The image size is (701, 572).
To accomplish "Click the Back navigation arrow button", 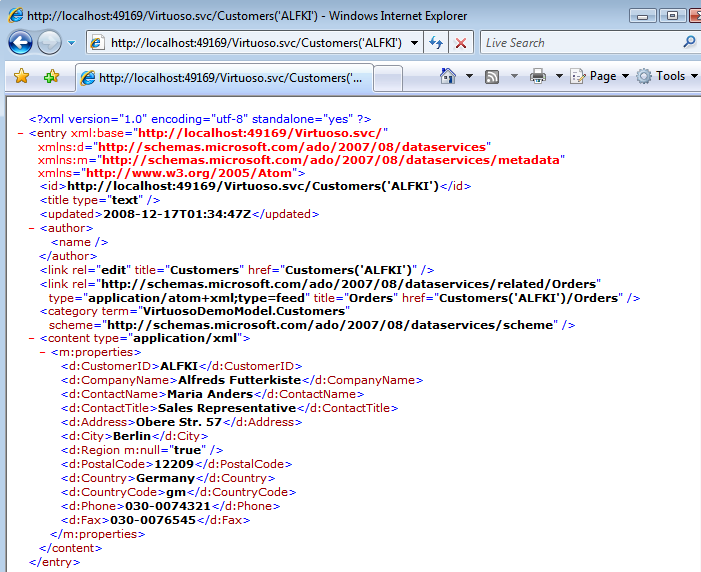I will tap(20, 43).
